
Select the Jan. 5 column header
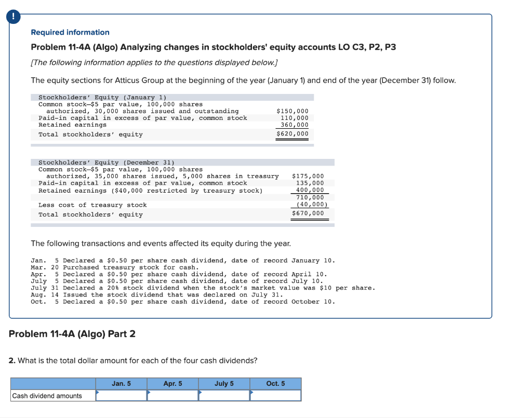tap(121, 383)
